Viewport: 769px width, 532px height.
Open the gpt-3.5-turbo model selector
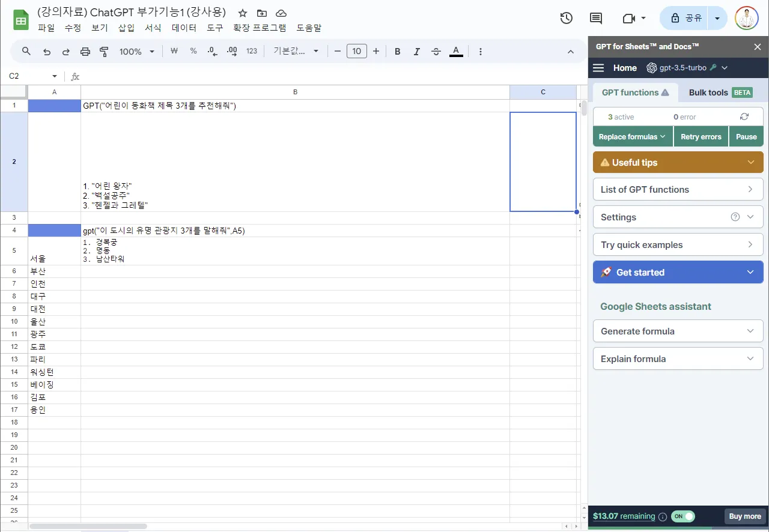(x=687, y=68)
